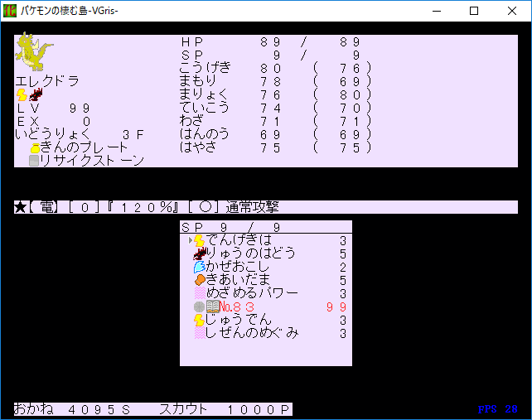Click the きんのプレート item name
Screen dimensions: 532x420
pos(84,147)
